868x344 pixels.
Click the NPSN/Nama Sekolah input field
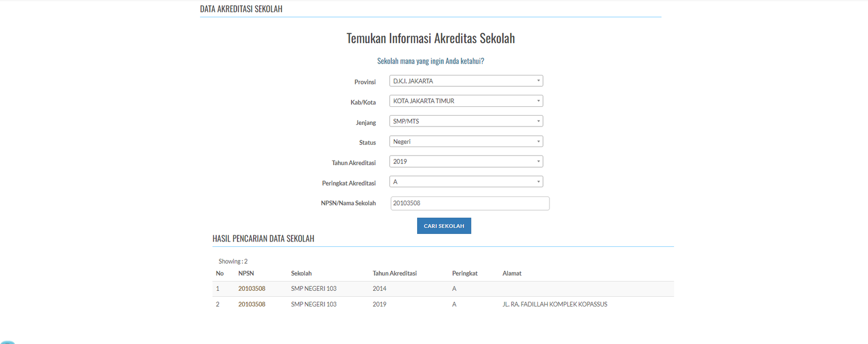469,203
